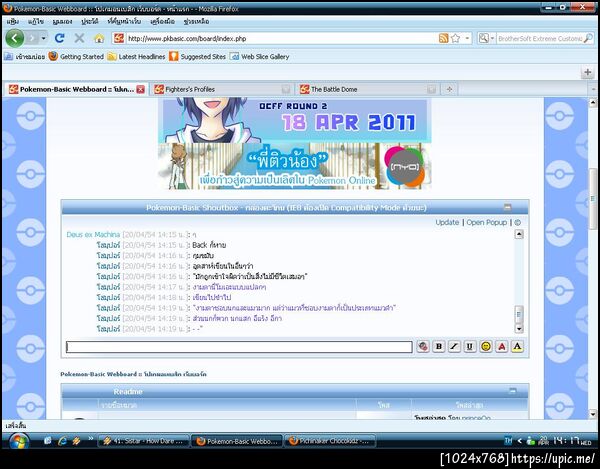600x469 pixels.
Task: Open the navigation history dropdown arrow
Action: [43, 38]
